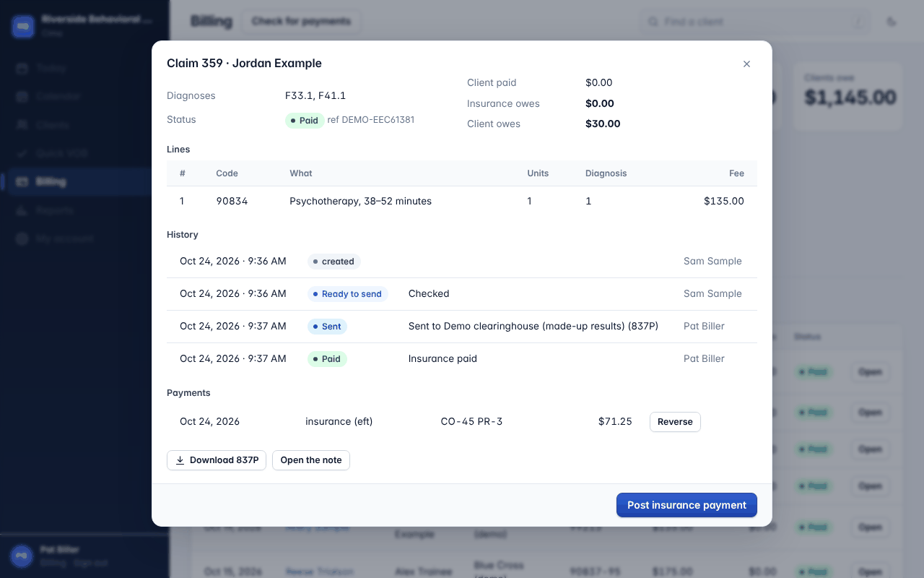The width and height of the screenshot is (924, 578).
Task: Click adjustment codes CO-45 PR-3
Action: [471, 421]
